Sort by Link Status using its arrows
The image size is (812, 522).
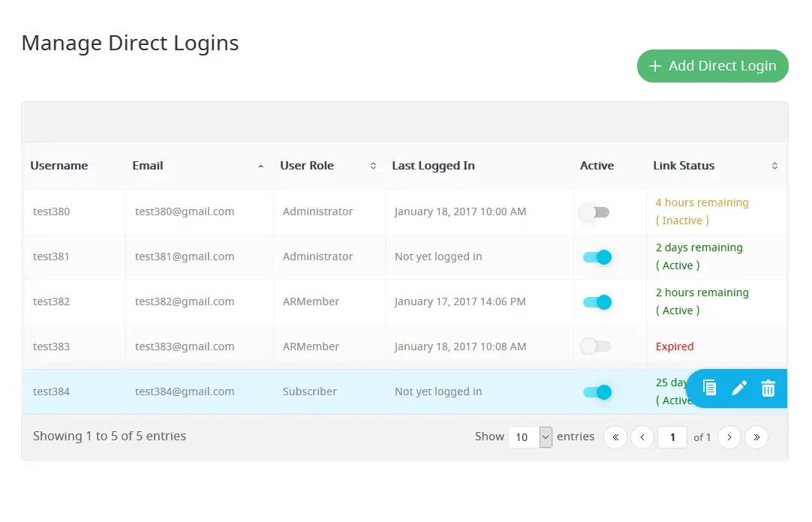pyautogui.click(x=774, y=166)
